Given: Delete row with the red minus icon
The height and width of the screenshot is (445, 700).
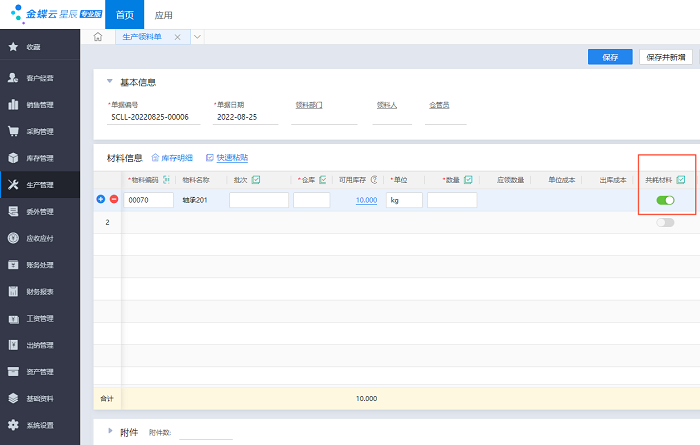Looking at the screenshot, I should click(x=113, y=200).
